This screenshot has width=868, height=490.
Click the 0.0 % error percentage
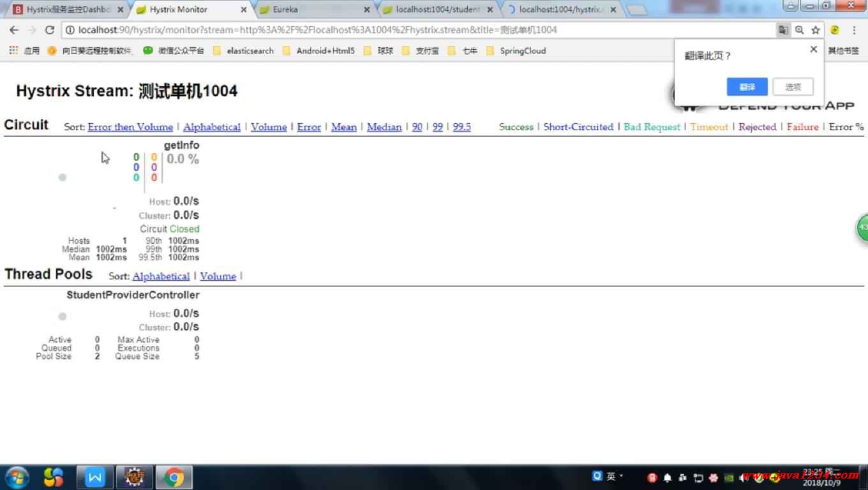pos(183,160)
